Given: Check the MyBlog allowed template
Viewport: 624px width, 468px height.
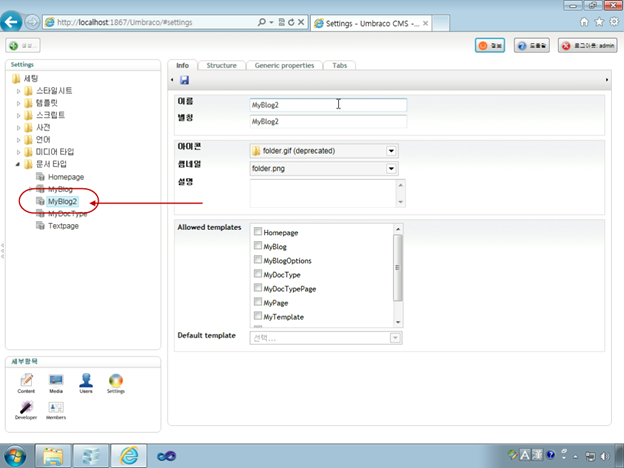Looking at the screenshot, I should tap(258, 246).
